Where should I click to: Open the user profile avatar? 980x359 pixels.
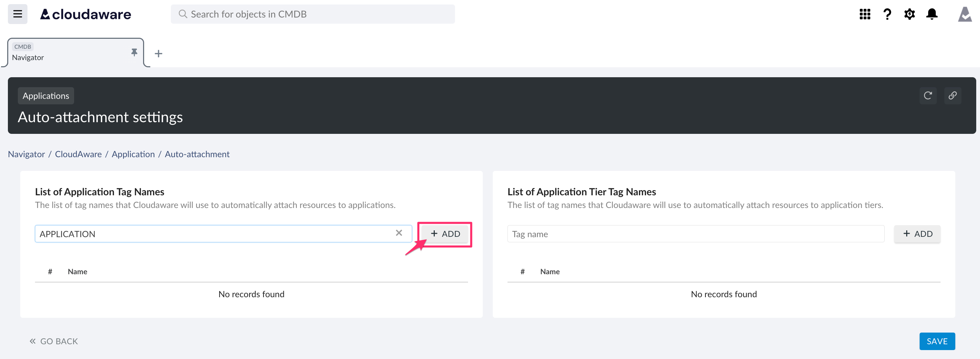point(965,14)
